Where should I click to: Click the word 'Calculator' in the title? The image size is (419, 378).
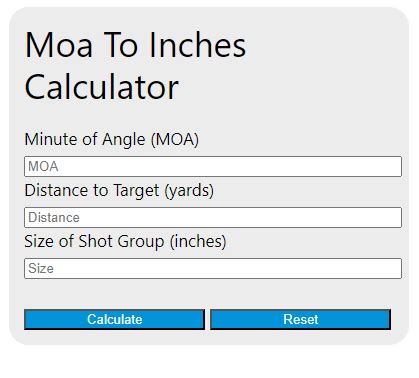coord(102,87)
